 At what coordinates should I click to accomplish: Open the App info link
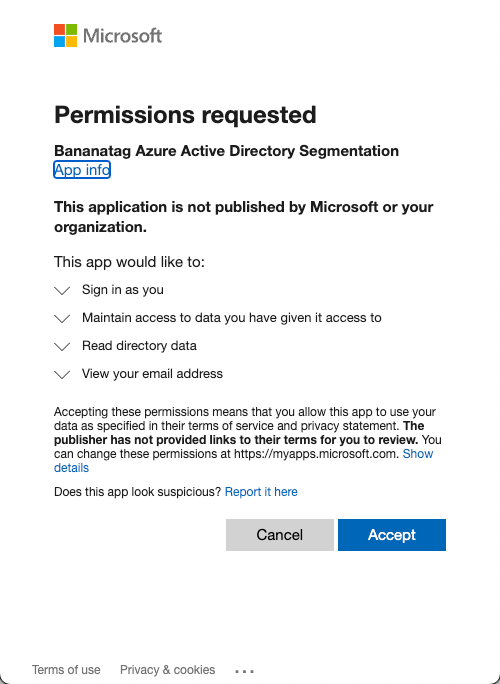(x=82, y=170)
